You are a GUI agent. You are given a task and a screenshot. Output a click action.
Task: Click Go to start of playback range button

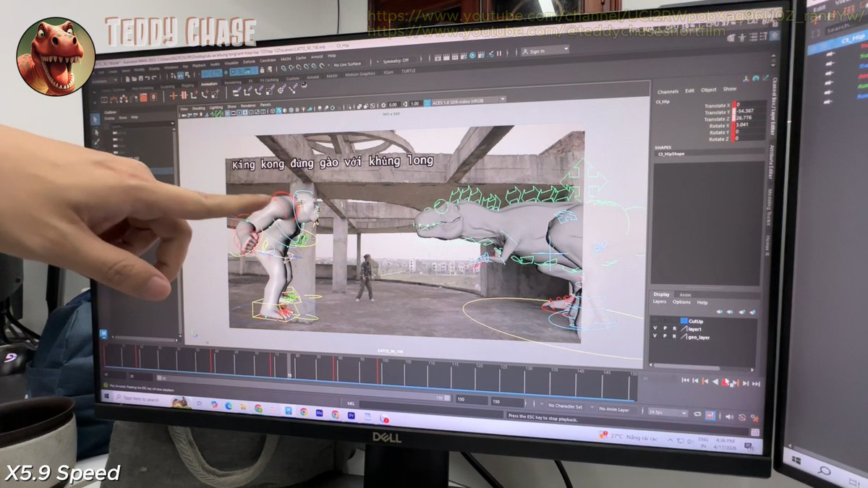tap(685, 380)
